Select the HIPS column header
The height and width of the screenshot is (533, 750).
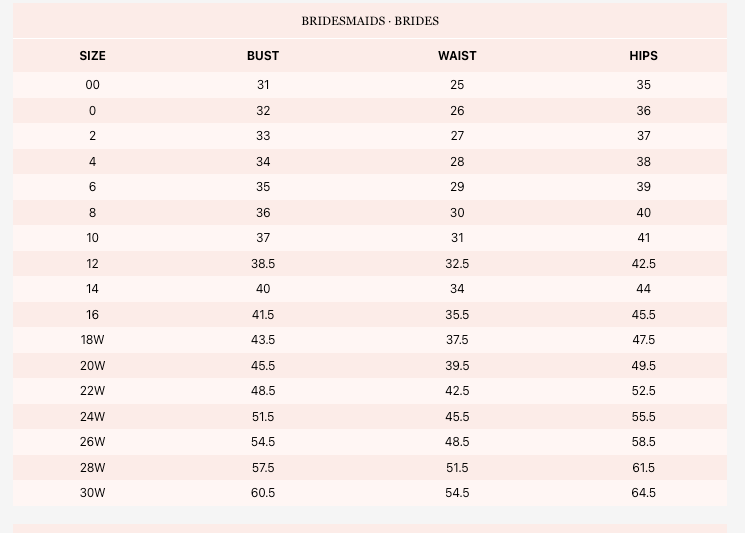coord(643,56)
